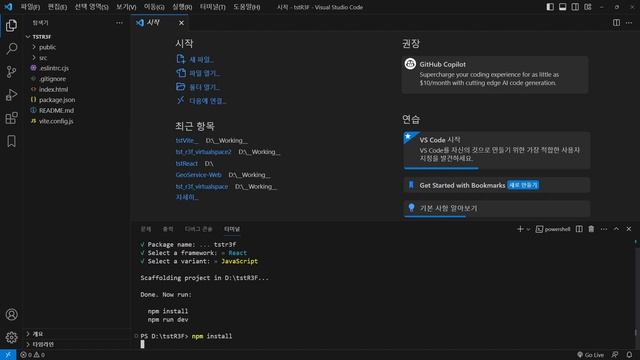Screen dimensions: 640x360
Task: Open the Bookmarks view in activity bar
Action: point(11,141)
